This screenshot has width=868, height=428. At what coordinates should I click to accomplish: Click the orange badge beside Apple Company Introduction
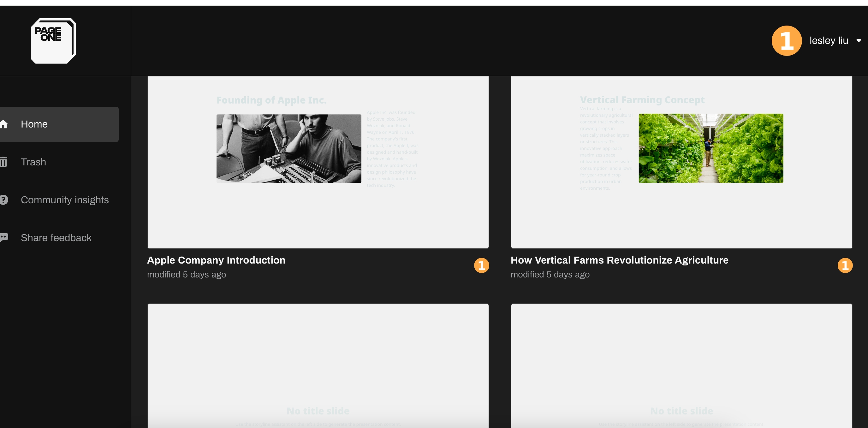[x=481, y=265]
